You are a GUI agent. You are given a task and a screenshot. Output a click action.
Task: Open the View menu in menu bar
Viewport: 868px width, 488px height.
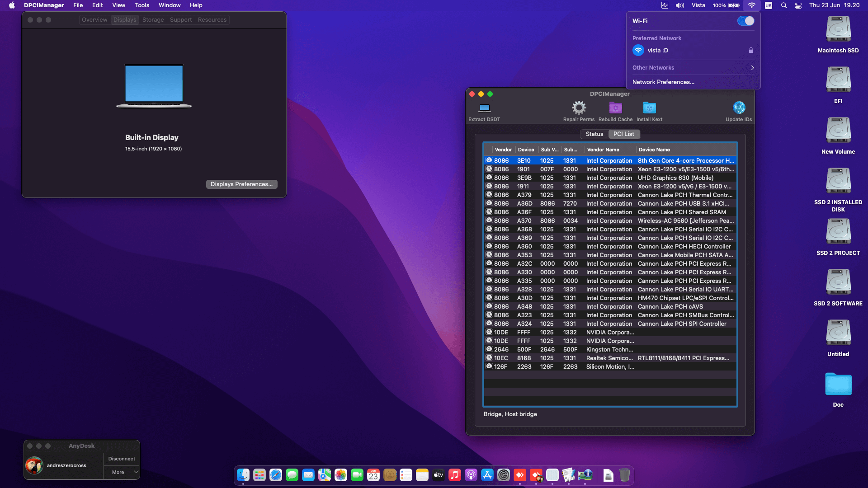(x=118, y=5)
